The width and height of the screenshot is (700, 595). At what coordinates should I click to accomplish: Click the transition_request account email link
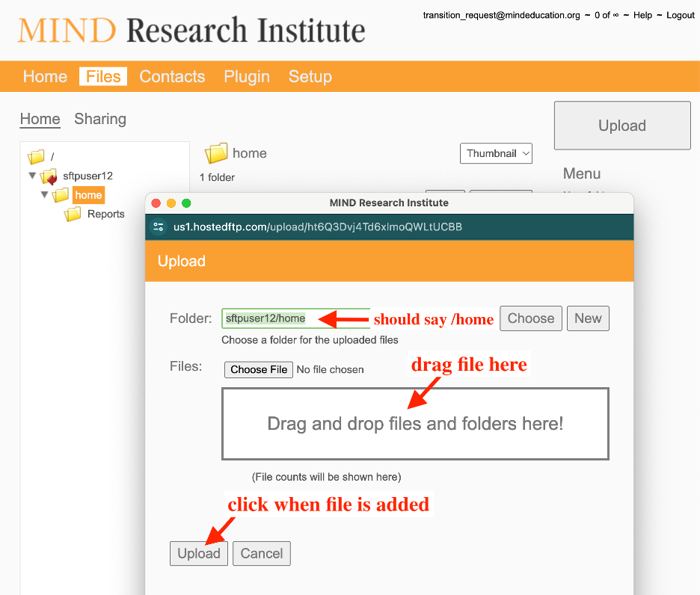(x=501, y=15)
